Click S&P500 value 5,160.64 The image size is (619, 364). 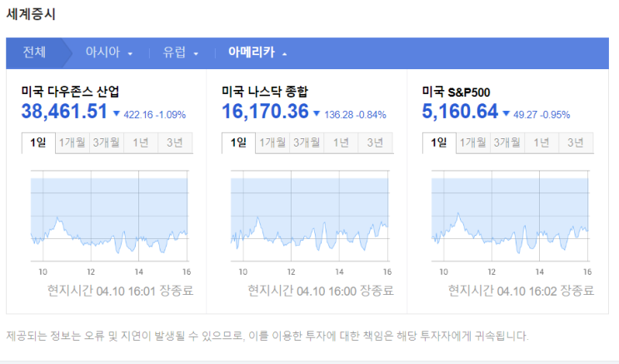click(460, 112)
